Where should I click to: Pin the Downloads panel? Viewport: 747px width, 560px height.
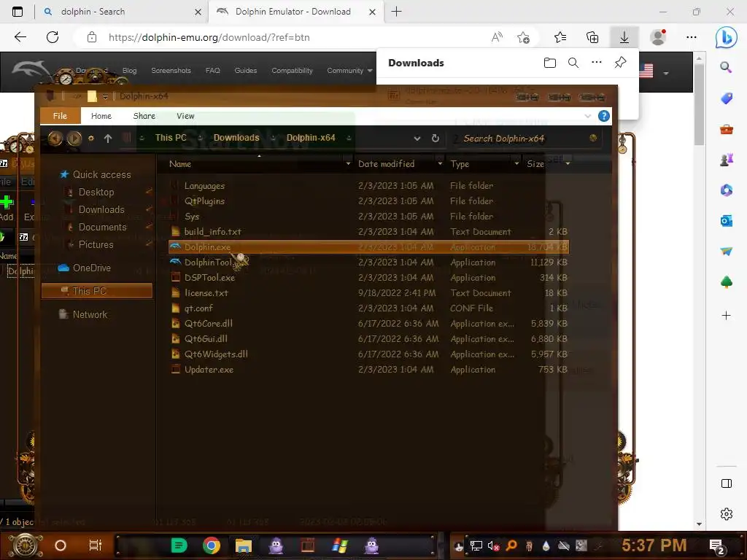click(x=620, y=63)
